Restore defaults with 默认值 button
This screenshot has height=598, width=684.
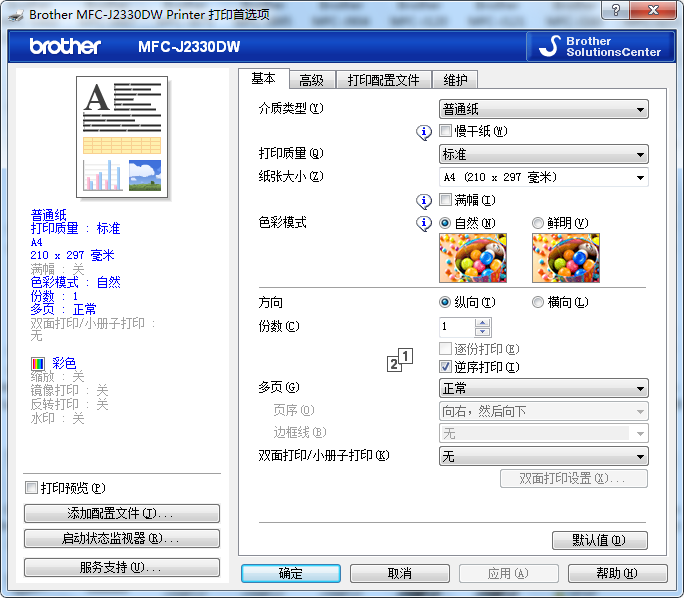pos(600,540)
